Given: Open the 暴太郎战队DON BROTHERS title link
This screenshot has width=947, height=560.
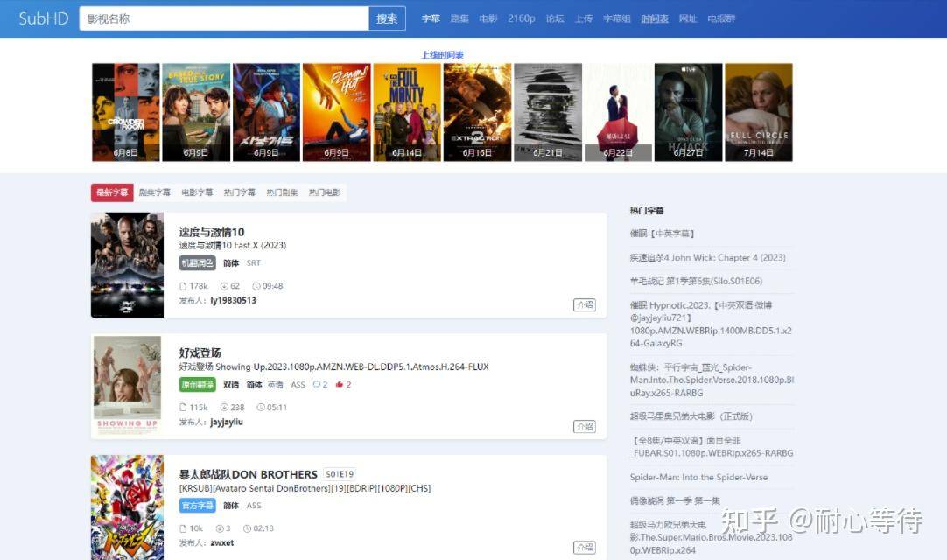Looking at the screenshot, I should 249,474.
